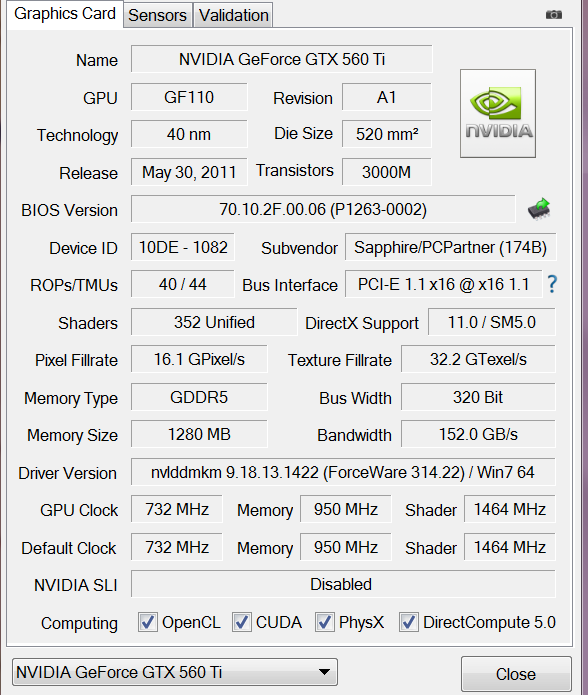Image resolution: width=588 pixels, height=695 pixels.
Task: Click the camera screenshot icon
Action: click(x=553, y=15)
